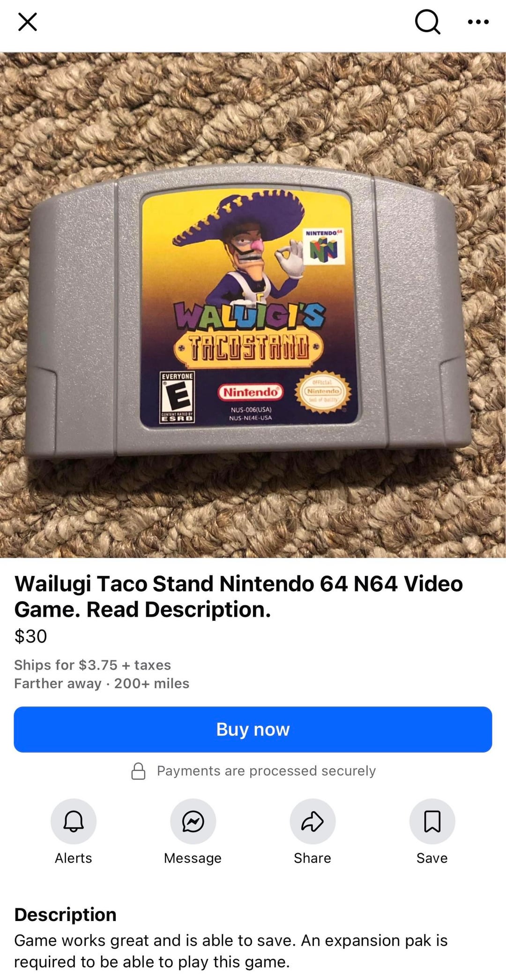Click the padlock secure payments icon
Image resolution: width=506 pixels, height=980 pixels.
coord(138,771)
